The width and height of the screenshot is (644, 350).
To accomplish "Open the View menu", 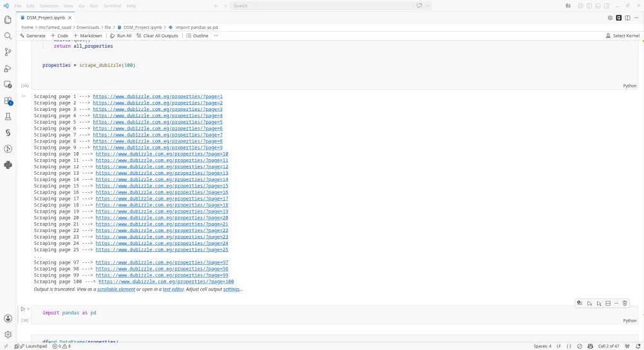I will coord(69,6).
